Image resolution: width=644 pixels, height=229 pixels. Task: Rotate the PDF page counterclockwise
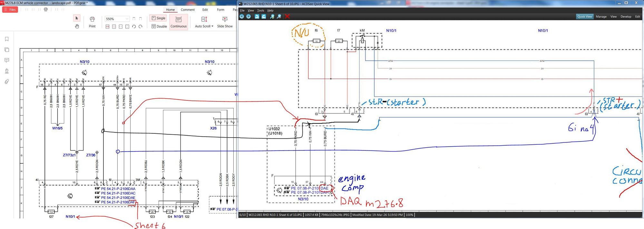[134, 26]
